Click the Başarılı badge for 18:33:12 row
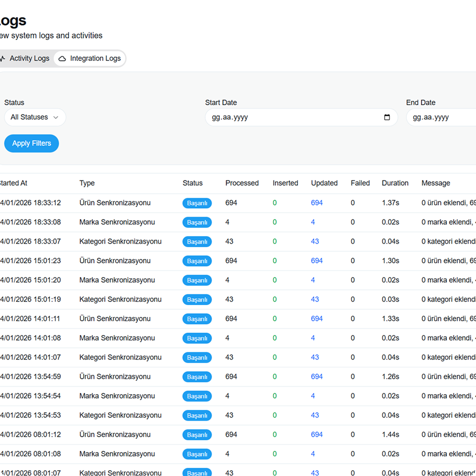The width and height of the screenshot is (476, 476). 197,203
